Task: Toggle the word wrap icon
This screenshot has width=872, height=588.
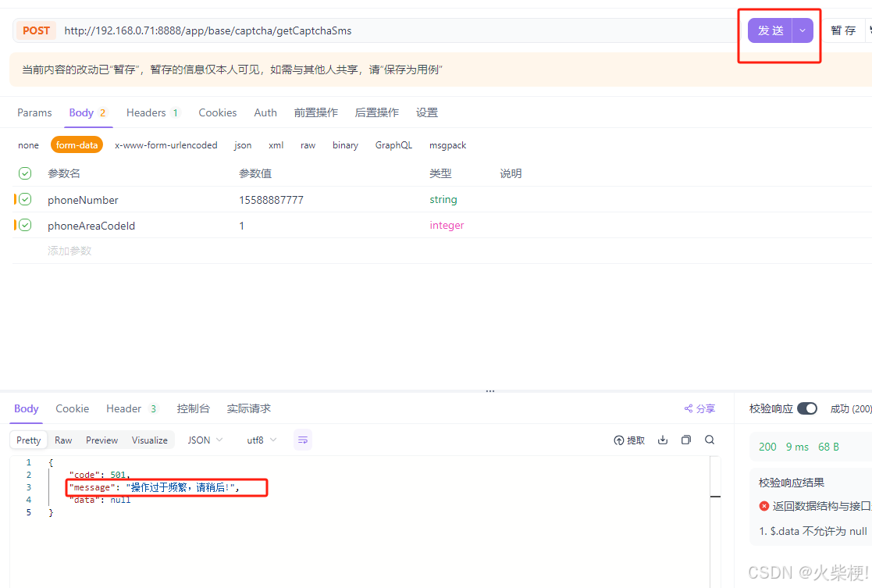Action: pos(303,440)
